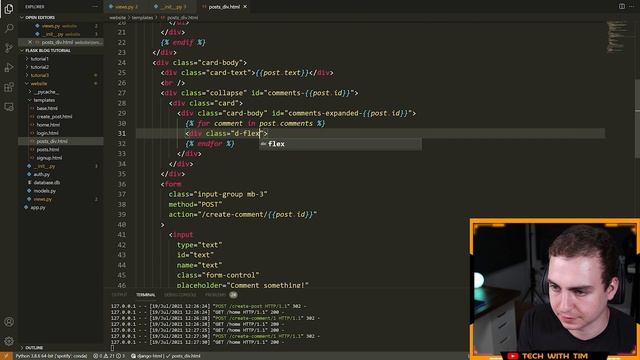Open the Manage gear icon
640x360 pixels.
point(9,341)
